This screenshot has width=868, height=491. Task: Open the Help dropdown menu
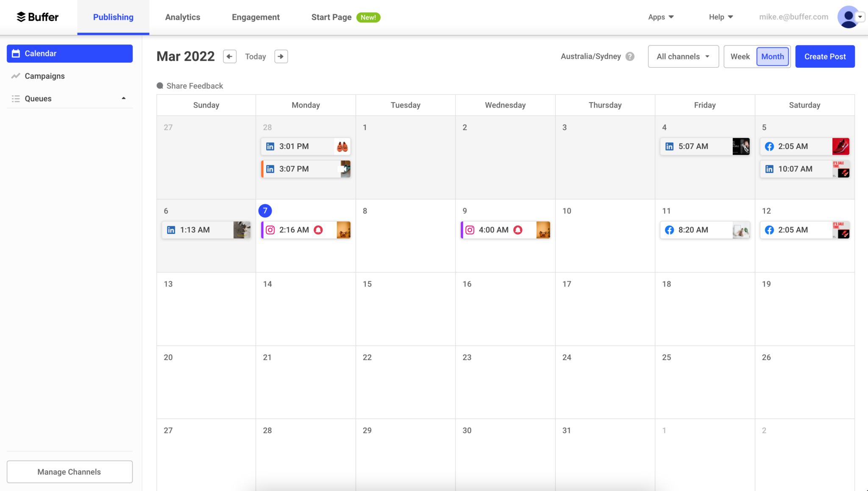pyautogui.click(x=720, y=17)
